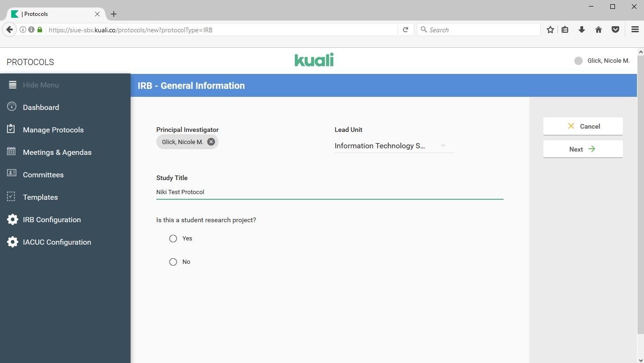Select Yes for student research project
The height and width of the screenshot is (363, 644).
click(x=173, y=239)
